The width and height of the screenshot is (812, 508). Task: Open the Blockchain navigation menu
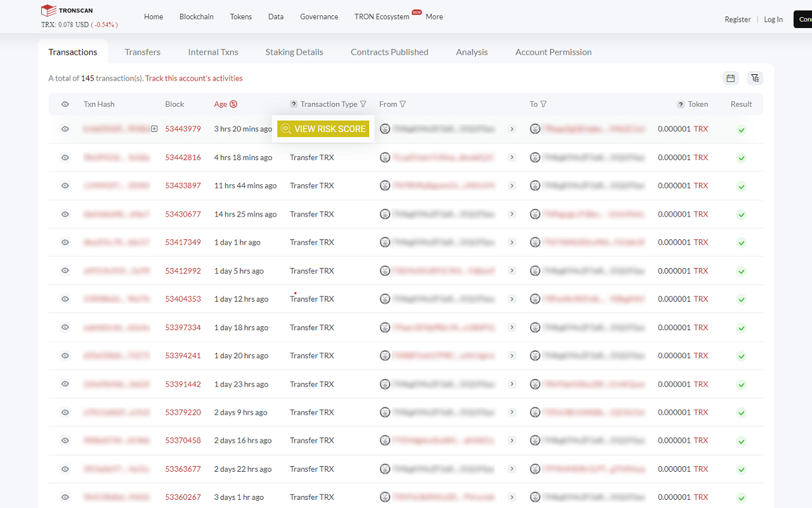pos(197,17)
